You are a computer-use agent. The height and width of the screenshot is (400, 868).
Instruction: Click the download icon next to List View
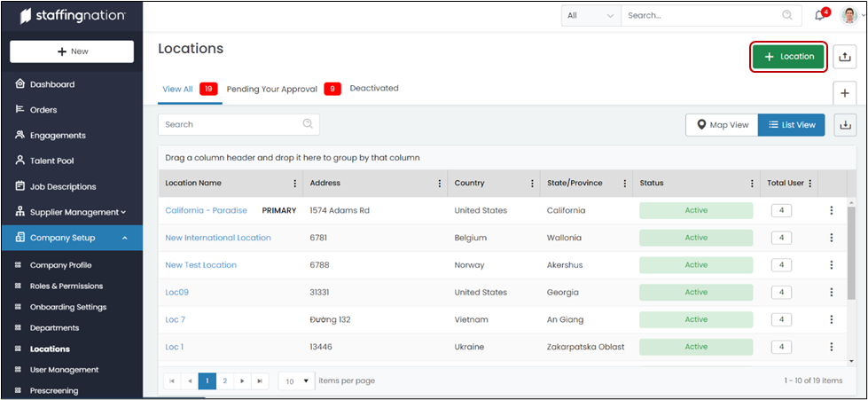[x=845, y=125]
